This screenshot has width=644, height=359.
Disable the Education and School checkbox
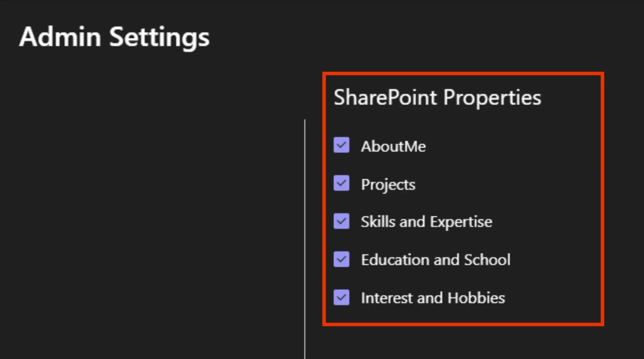(341, 259)
